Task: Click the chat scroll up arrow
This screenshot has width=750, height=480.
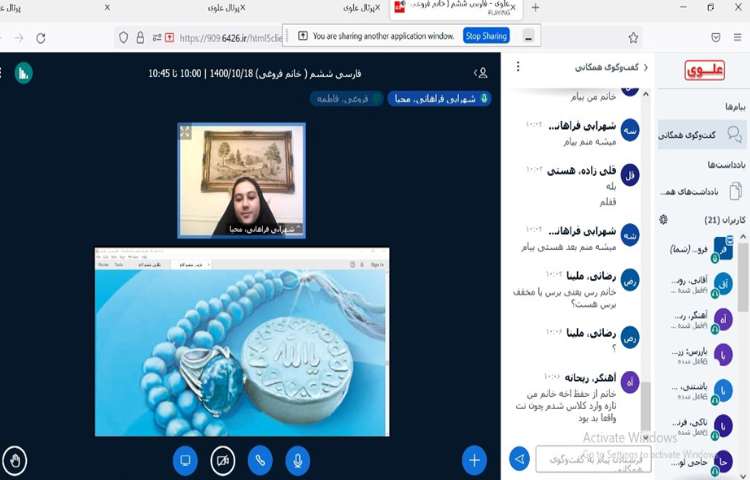Action: click(646, 94)
